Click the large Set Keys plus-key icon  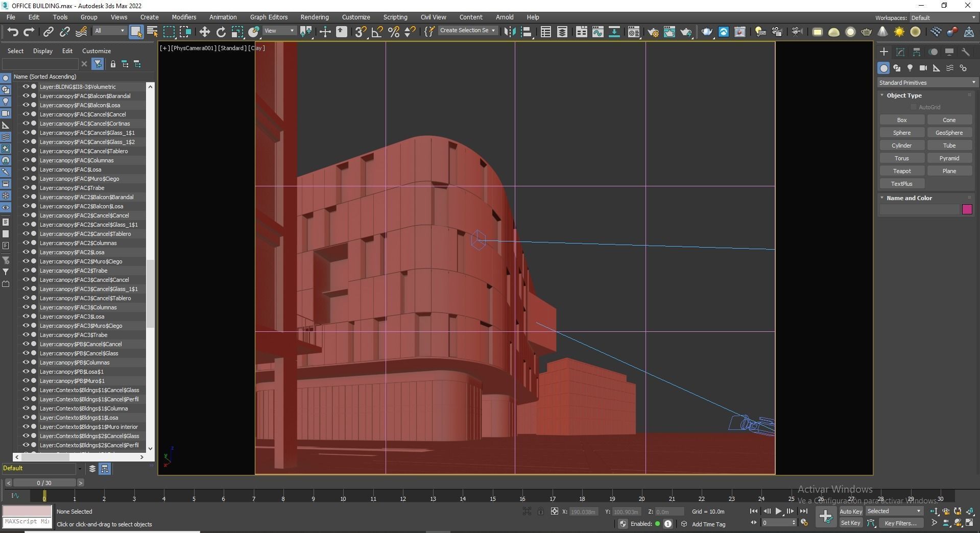coord(826,517)
